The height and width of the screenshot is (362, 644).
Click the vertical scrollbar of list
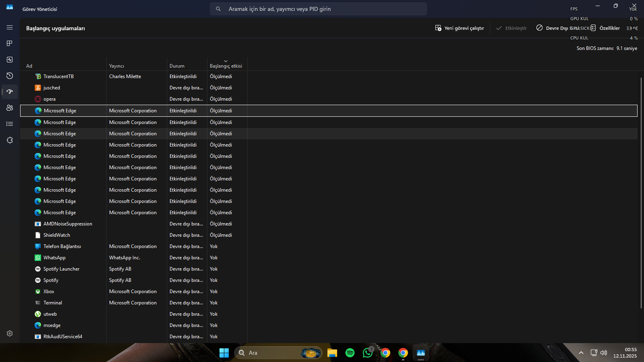tap(641, 193)
